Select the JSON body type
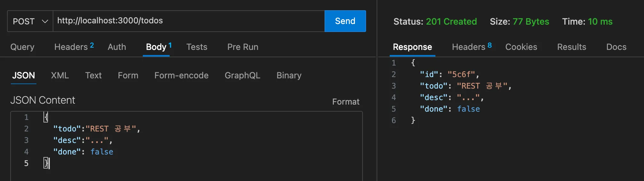Image resolution: width=644 pixels, height=181 pixels. [24, 75]
